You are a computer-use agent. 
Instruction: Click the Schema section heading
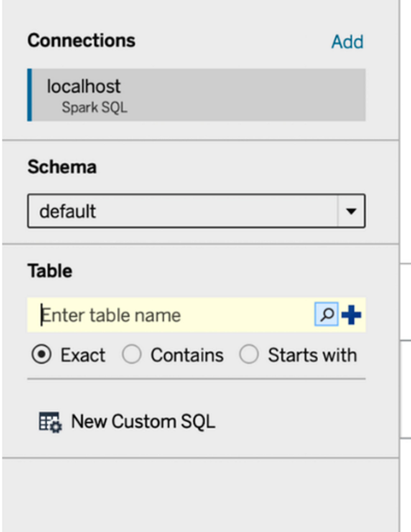tap(62, 167)
